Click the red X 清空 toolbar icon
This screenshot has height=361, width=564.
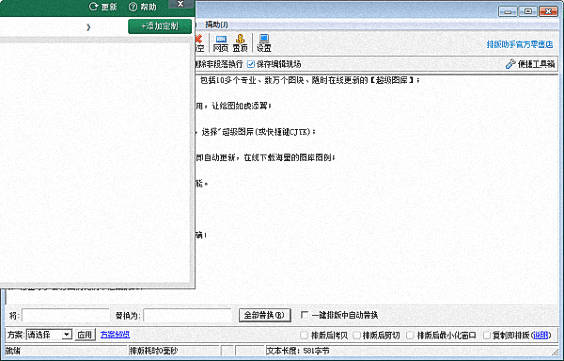tap(199, 43)
